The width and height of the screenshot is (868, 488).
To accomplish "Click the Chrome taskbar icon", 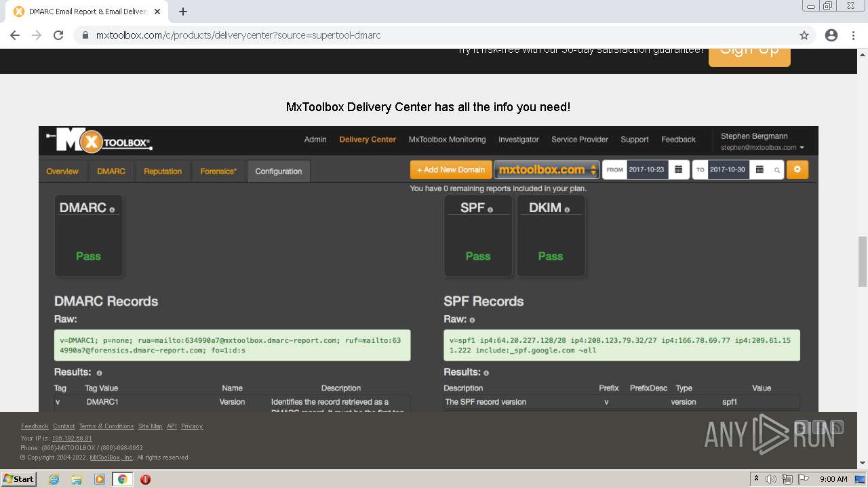I will click(122, 479).
